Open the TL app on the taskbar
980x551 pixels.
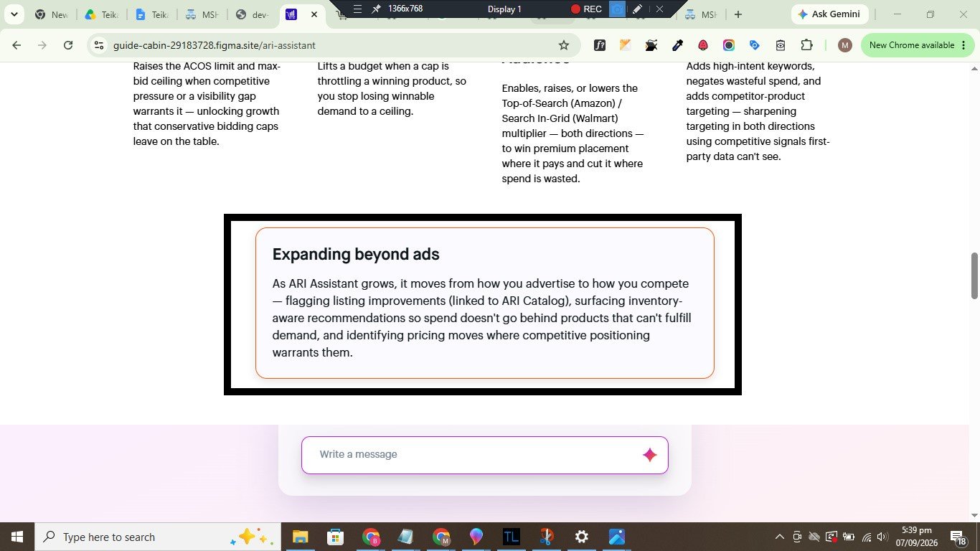click(512, 537)
